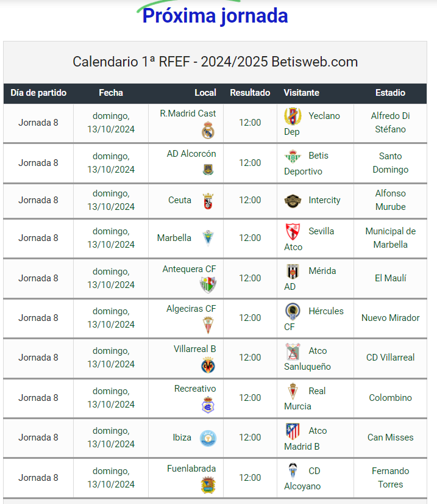Click the Villarreal B yellow crest
The height and width of the screenshot is (504, 437).
coord(208,365)
